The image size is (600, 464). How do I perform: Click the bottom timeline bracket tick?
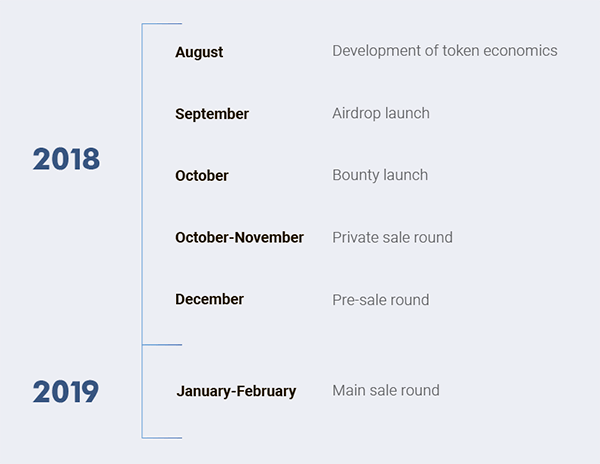pyautogui.click(x=162, y=438)
